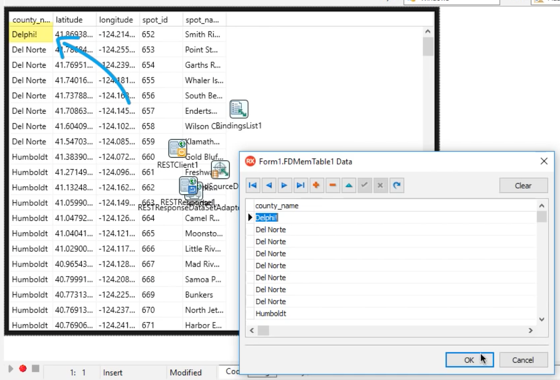Select the 40.96543... latitude cell
The image size is (560, 380).
pos(75,264)
